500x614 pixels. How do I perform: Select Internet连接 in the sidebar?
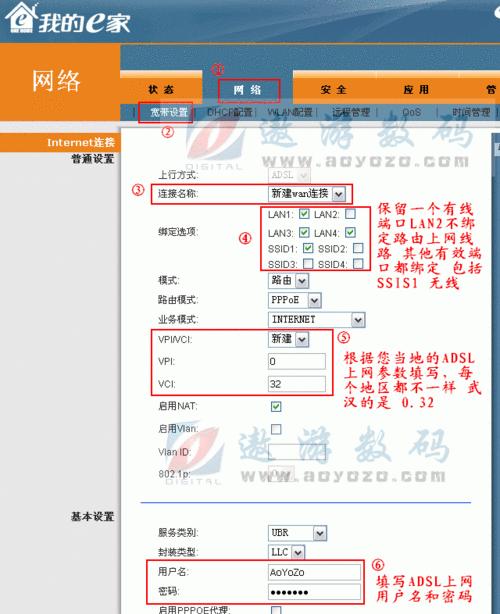(x=81, y=142)
